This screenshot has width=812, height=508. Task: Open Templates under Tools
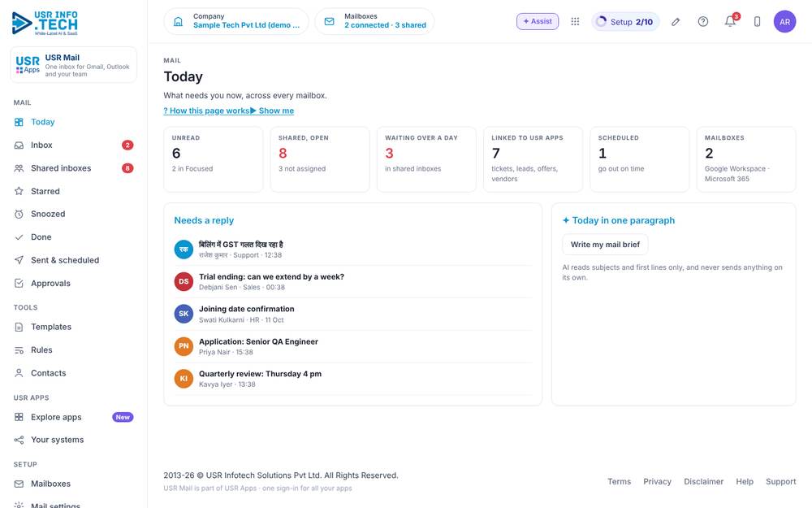click(x=74, y=327)
